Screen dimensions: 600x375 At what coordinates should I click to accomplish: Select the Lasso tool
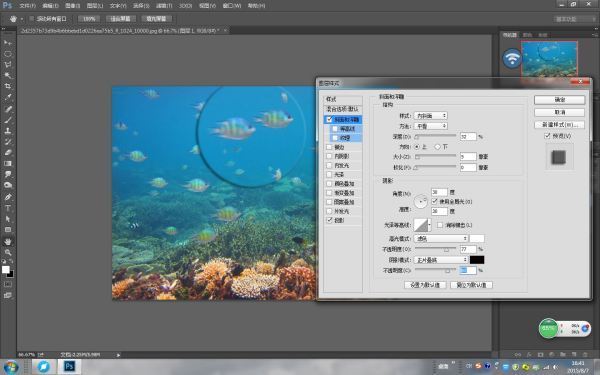click(x=8, y=65)
